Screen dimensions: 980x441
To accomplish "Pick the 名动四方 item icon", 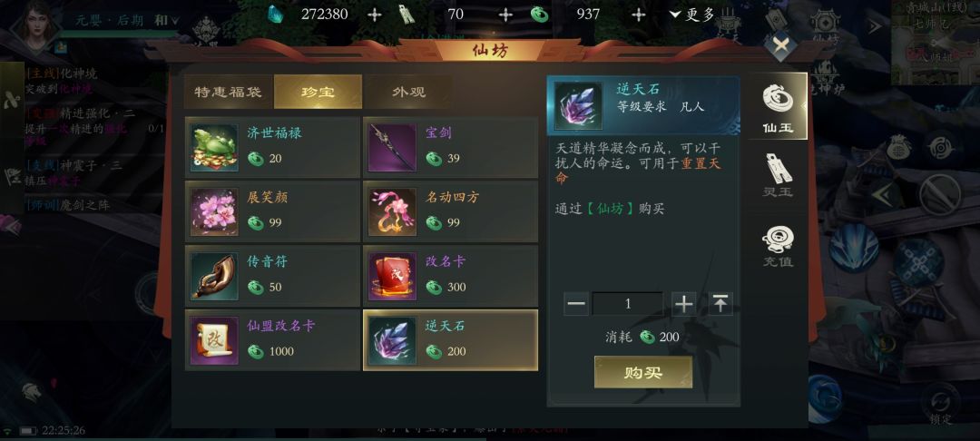I will [x=392, y=211].
